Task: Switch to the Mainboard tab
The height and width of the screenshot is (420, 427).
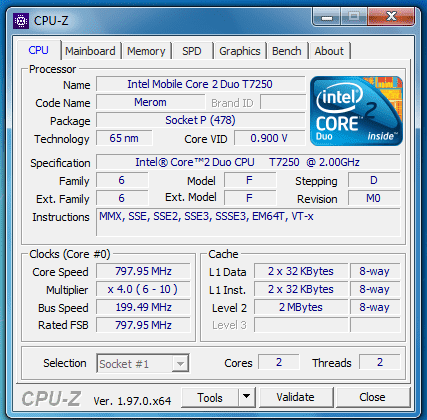Action: tap(90, 51)
